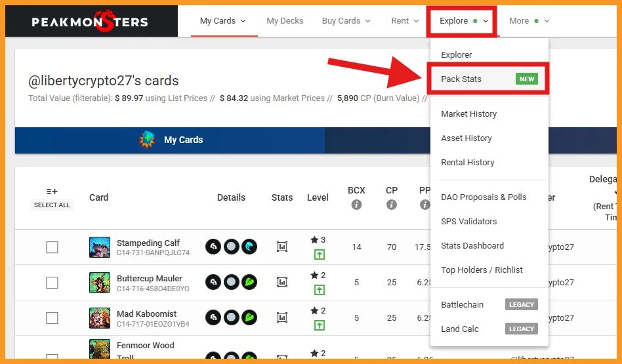Click the Stats column header
The image size is (622, 364).
(282, 197)
